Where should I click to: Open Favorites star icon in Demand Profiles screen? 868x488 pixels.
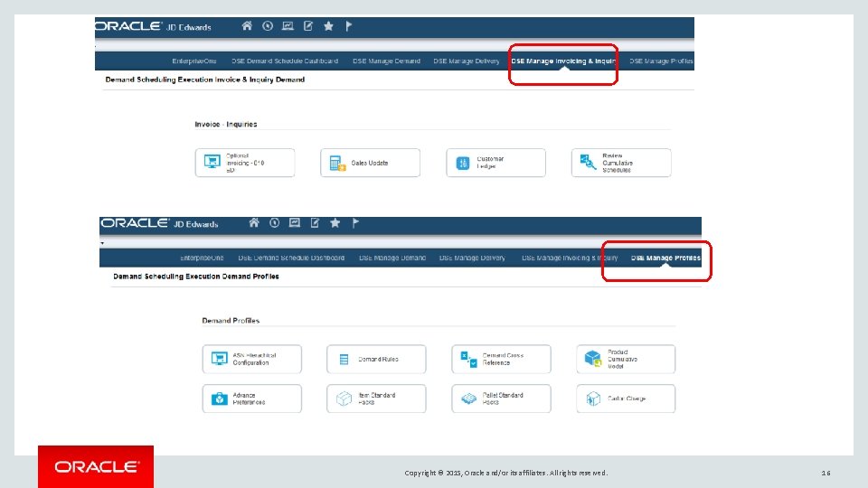point(335,223)
